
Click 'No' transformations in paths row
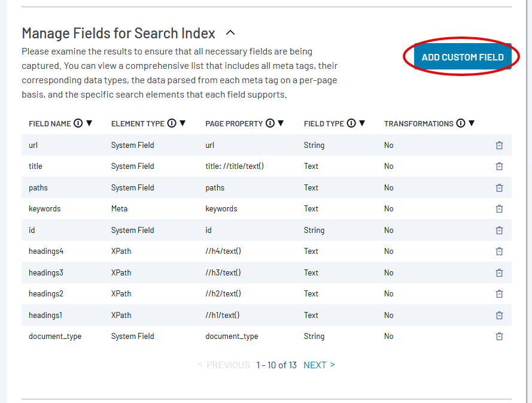[389, 188]
